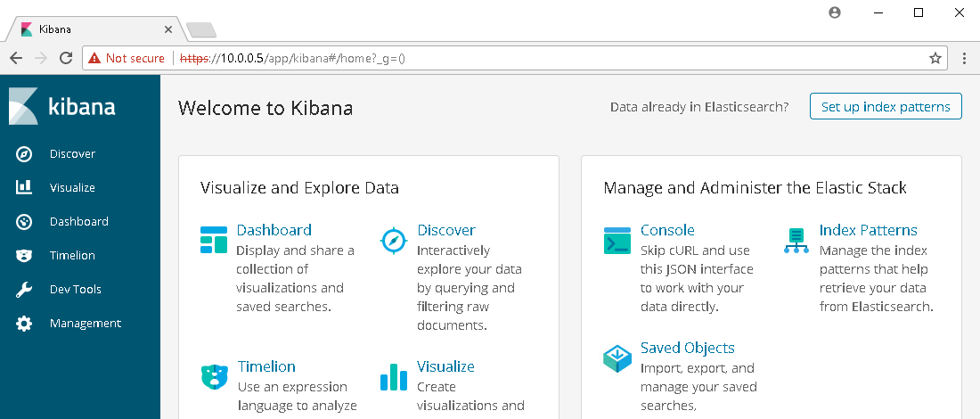Viewport: 980px width, 419px height.
Task: Open Dev Tools wrench icon
Action: pyautogui.click(x=24, y=289)
